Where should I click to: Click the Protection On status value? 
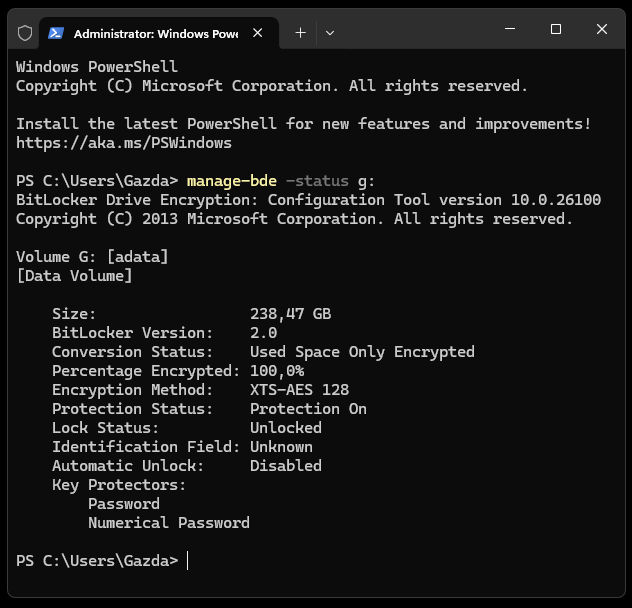point(308,409)
